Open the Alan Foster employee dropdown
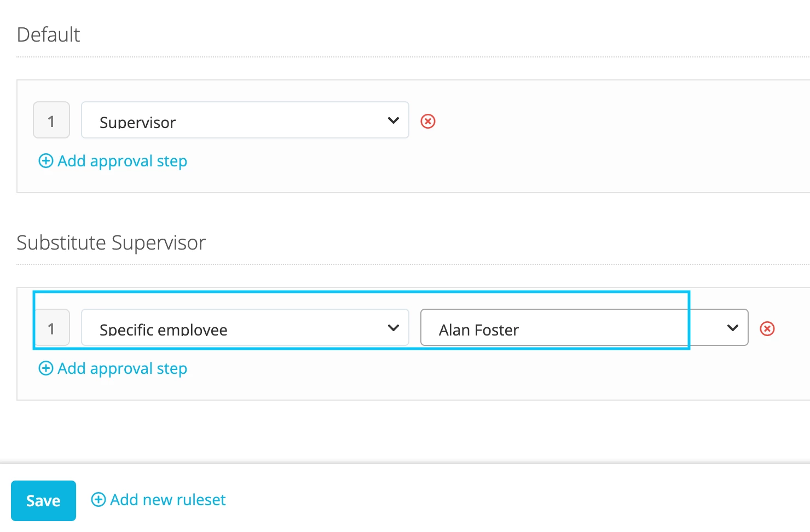 pyautogui.click(x=585, y=327)
